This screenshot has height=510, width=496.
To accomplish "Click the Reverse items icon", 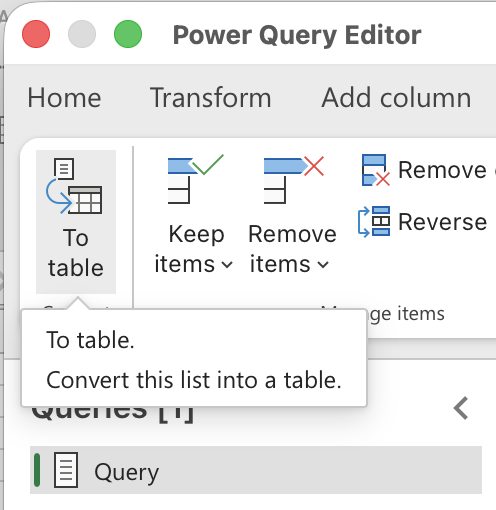I will [x=374, y=222].
